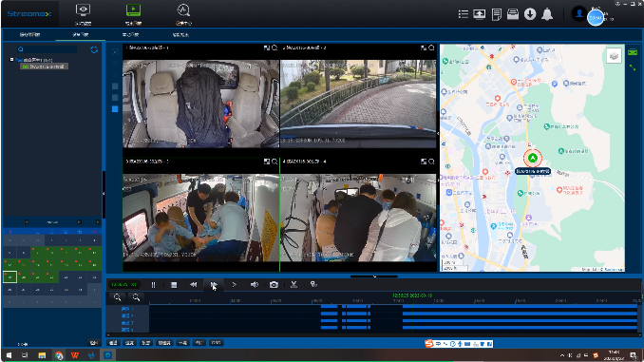Maximize channel 4 video window
Image resolution: width=644 pixels, height=362 pixels.
424,162
